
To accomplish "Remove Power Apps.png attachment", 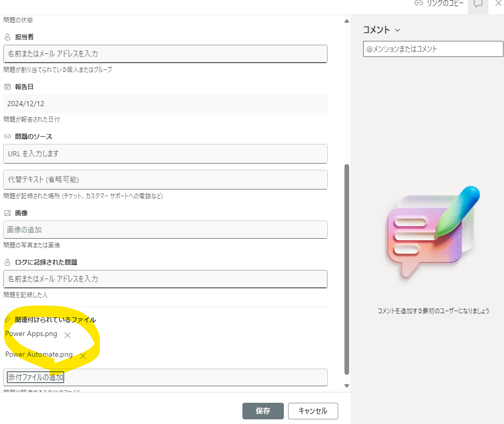I will 67,335.
